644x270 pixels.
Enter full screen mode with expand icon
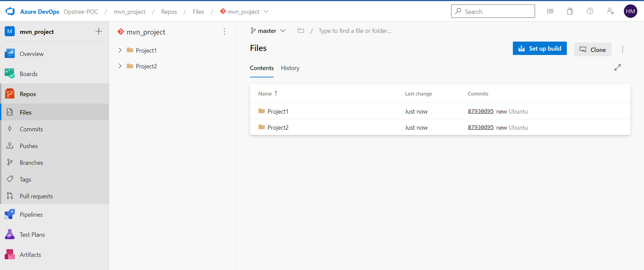point(617,67)
